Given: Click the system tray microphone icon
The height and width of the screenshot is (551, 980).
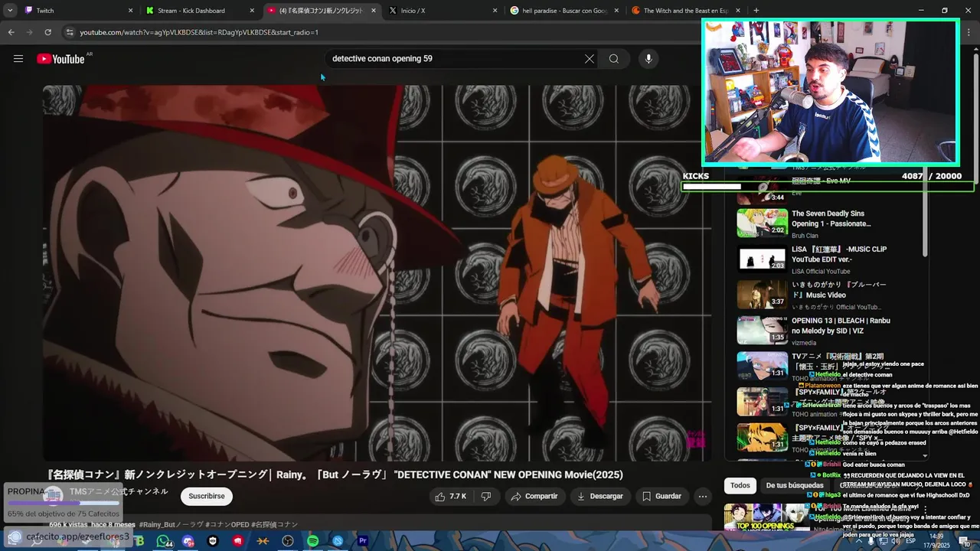Looking at the screenshot, I should tap(871, 541).
